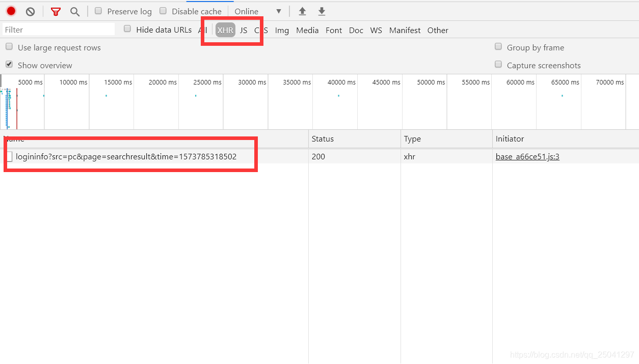Viewport: 639px width, 364px height.
Task: Export HAR file with download arrow
Action: click(322, 11)
